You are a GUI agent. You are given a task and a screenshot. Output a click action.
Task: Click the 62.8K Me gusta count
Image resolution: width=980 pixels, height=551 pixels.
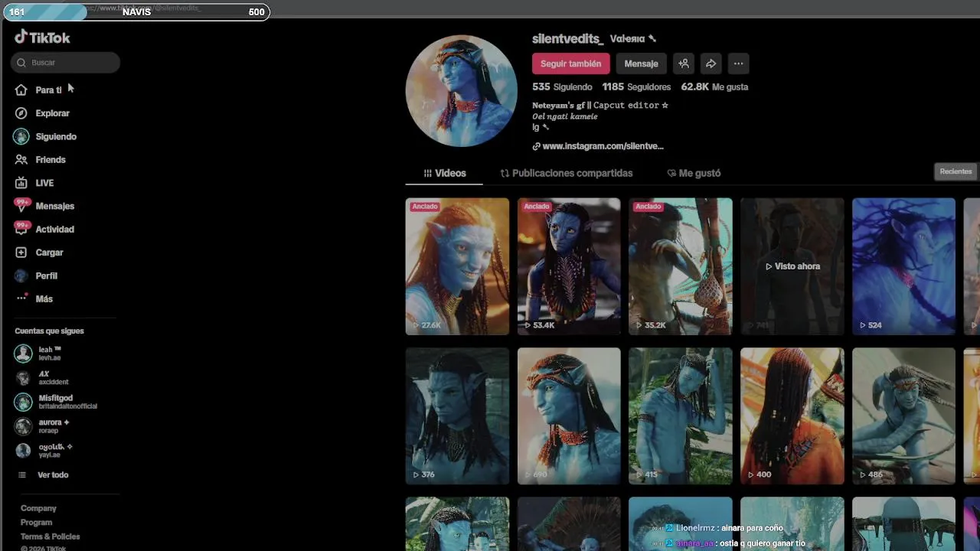(x=714, y=87)
